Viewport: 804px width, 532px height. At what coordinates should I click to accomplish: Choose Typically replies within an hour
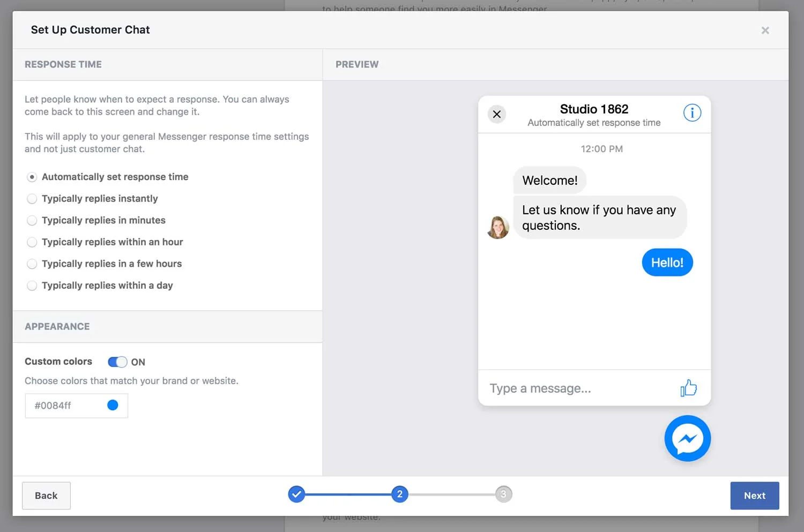pyautogui.click(x=32, y=242)
